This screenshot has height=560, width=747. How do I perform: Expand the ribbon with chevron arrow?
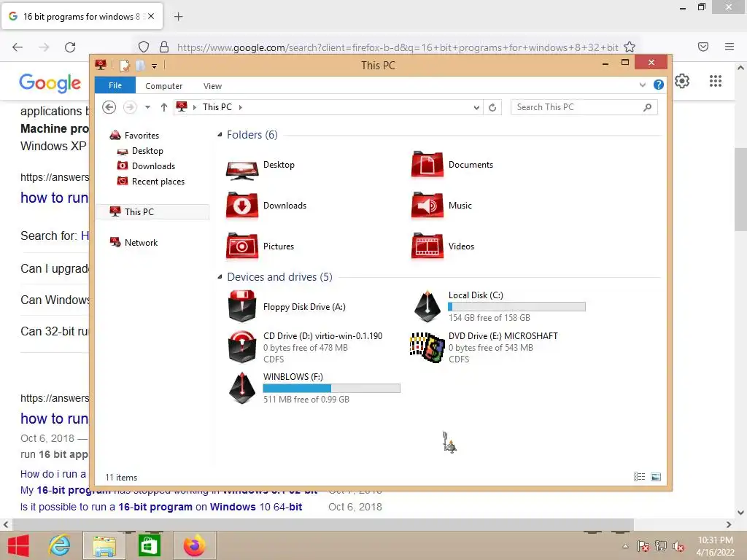(x=642, y=85)
